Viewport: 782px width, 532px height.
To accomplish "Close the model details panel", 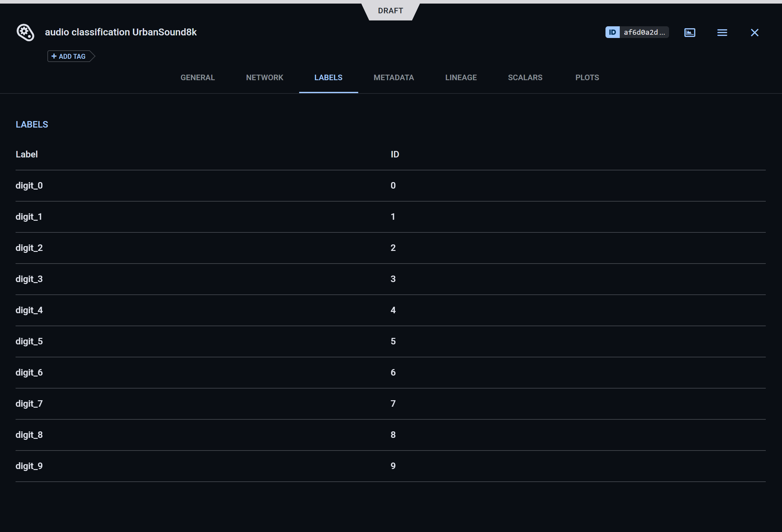I will click(754, 32).
